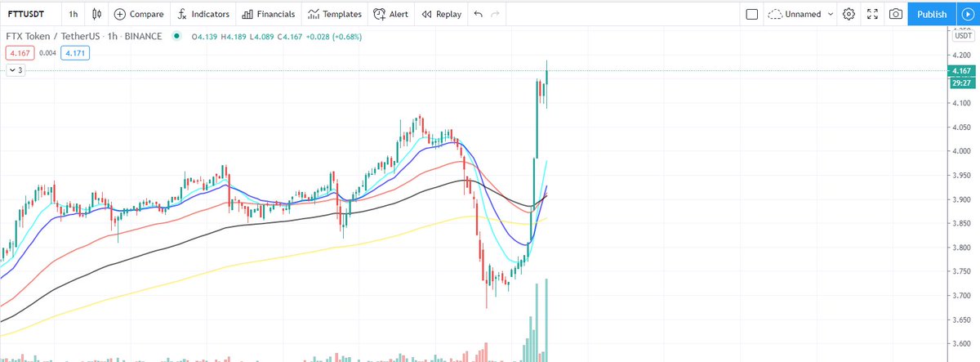Viewport: 980px width, 362px height.
Task: Click the 29:27 bar countdown label
Action: (x=964, y=83)
